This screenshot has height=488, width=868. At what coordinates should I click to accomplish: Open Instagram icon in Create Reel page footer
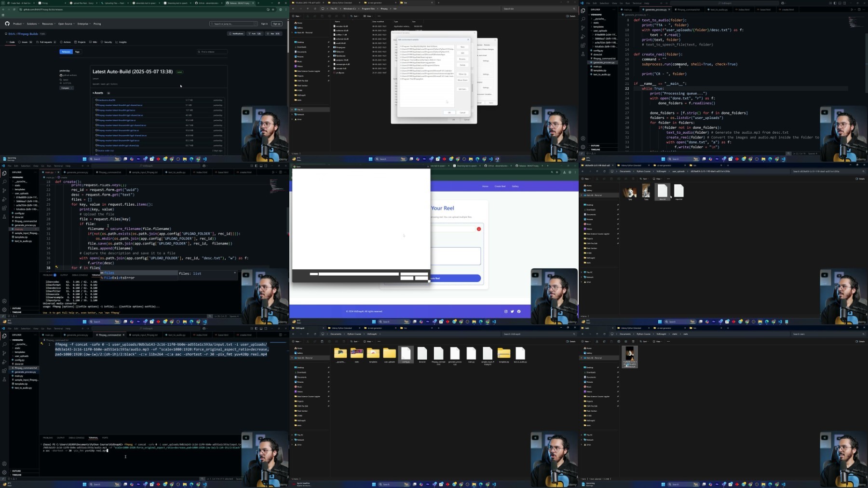click(506, 311)
